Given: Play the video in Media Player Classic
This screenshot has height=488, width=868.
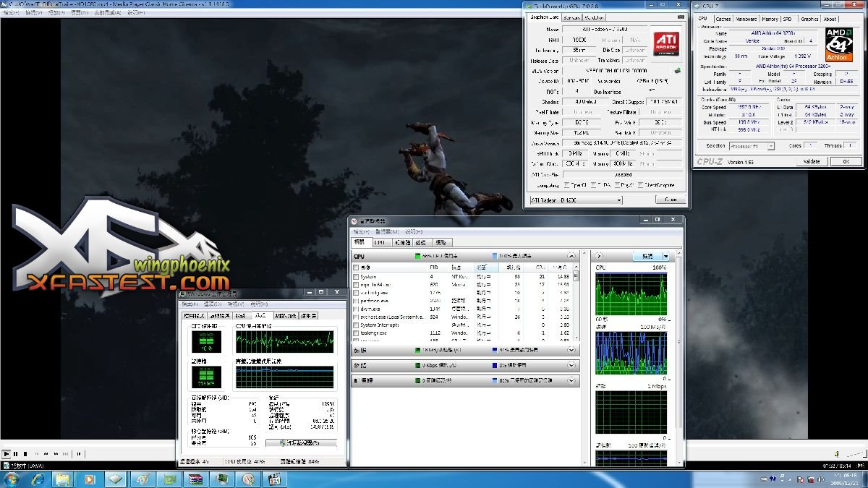Looking at the screenshot, I should tap(6, 454).
